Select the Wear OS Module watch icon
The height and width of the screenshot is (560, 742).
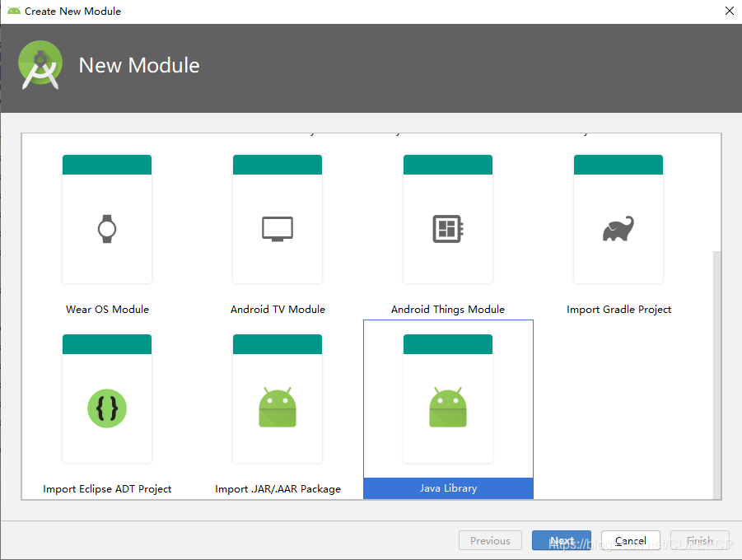coord(107,229)
